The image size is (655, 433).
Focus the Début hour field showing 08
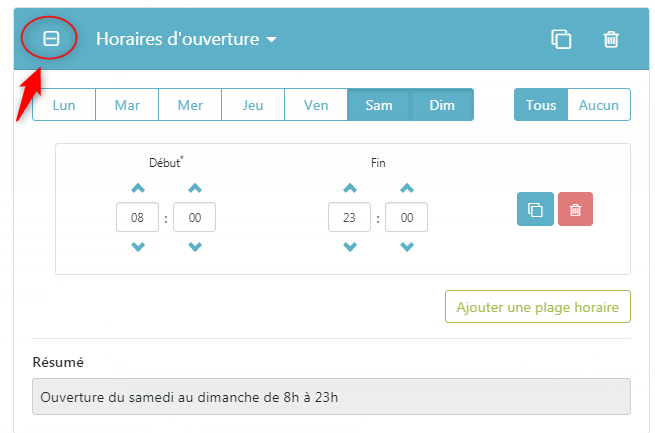pyautogui.click(x=137, y=217)
